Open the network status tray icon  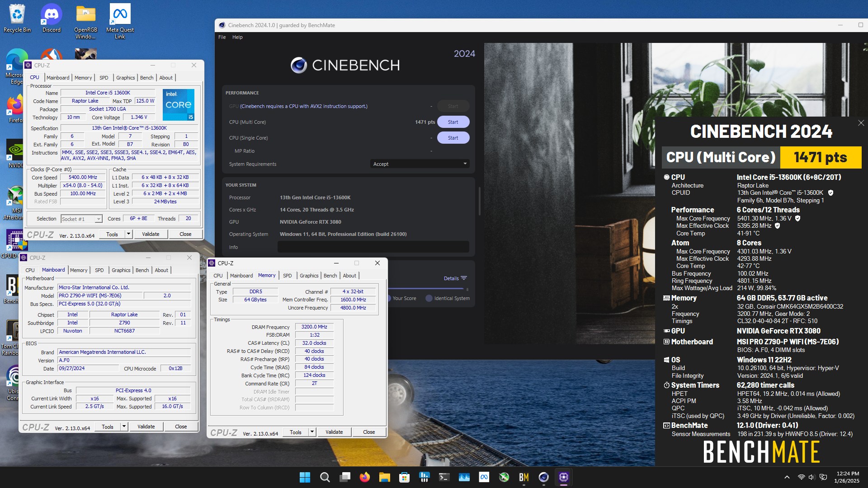pyautogui.click(x=801, y=477)
